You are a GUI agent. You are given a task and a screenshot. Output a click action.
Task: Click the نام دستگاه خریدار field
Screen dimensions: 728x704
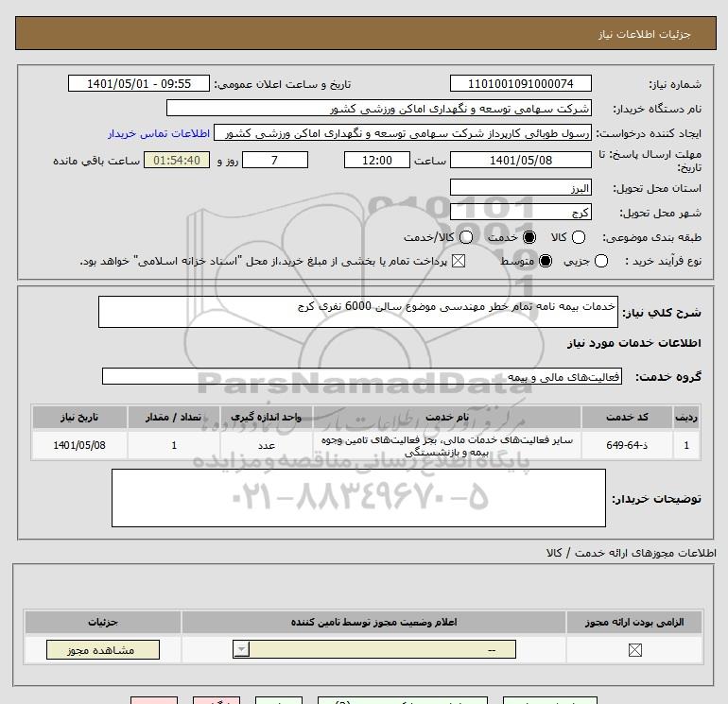click(379, 108)
